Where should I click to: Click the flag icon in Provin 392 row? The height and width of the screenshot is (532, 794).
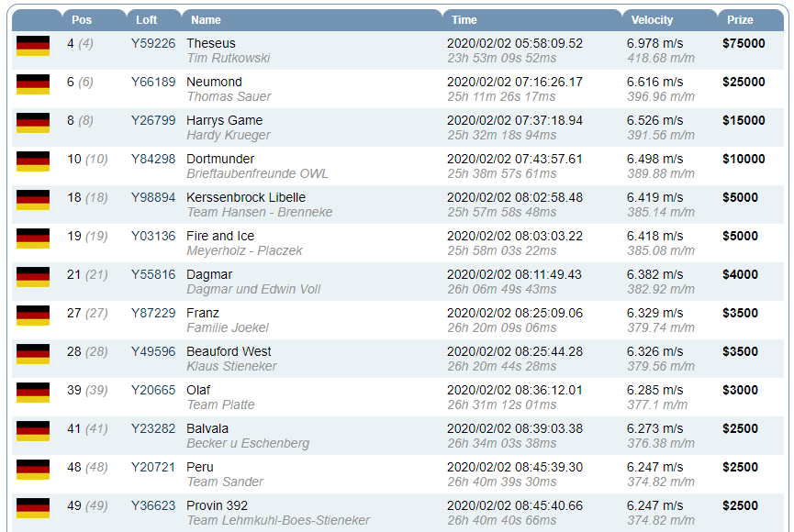(33, 508)
